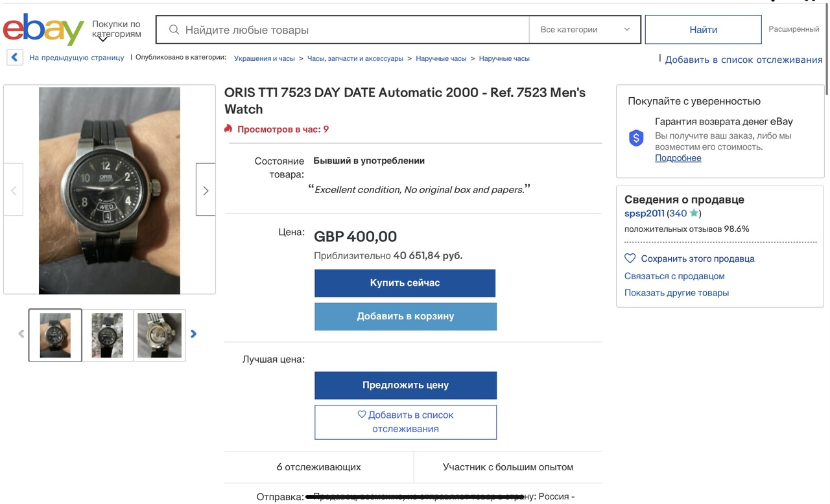Click 'Предложить цену' button
830x504 pixels.
pyautogui.click(x=405, y=385)
